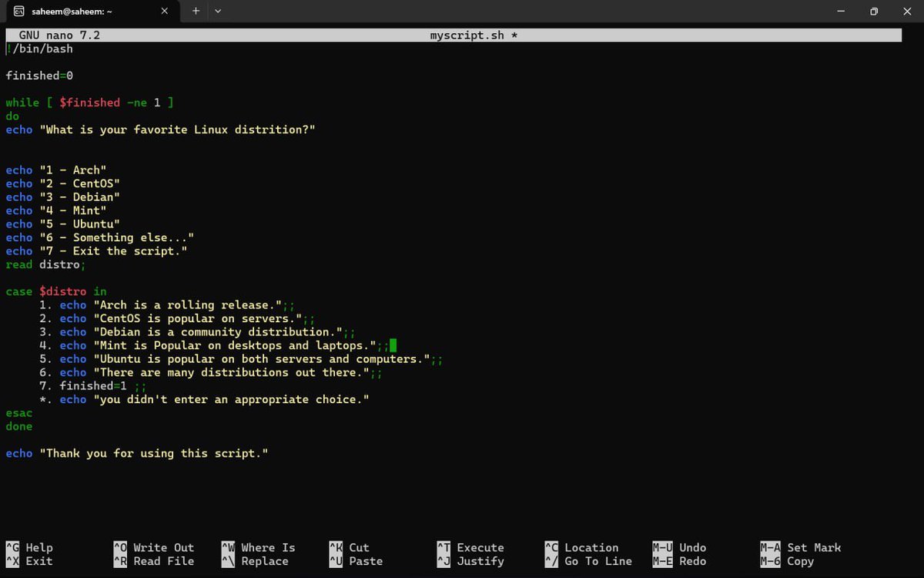Click the "Thank you for using this script." line
Viewport: 924px width, 578px height.
pos(136,453)
